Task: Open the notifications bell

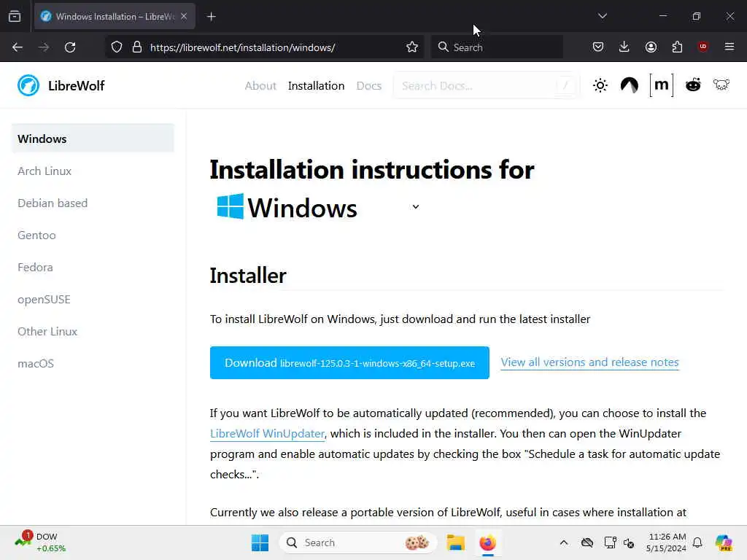Action: click(697, 542)
